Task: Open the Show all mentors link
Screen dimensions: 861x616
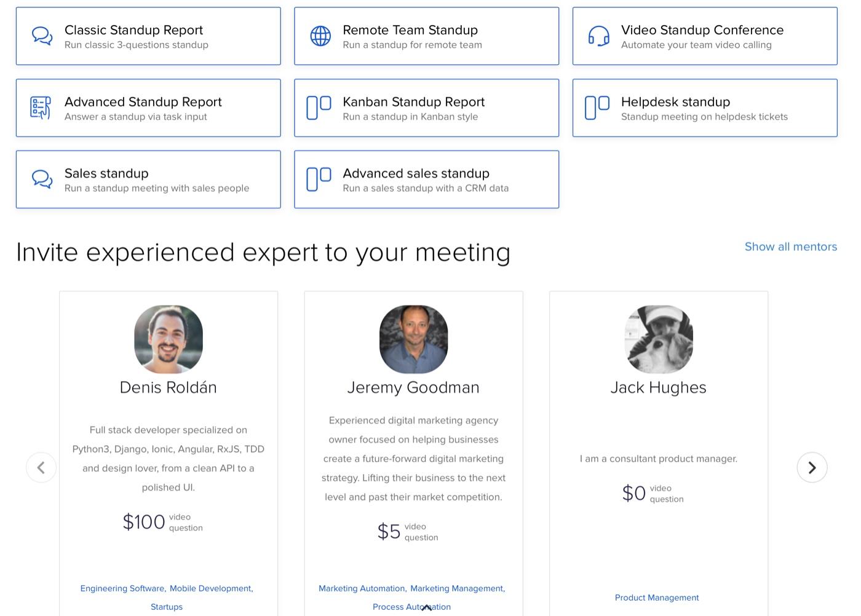Action: tap(791, 247)
